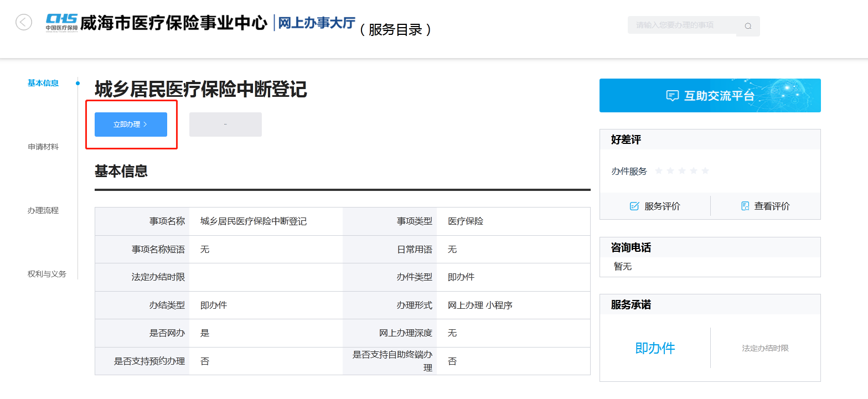
Task: Choose the third star for 办件服务
Action: tap(682, 171)
